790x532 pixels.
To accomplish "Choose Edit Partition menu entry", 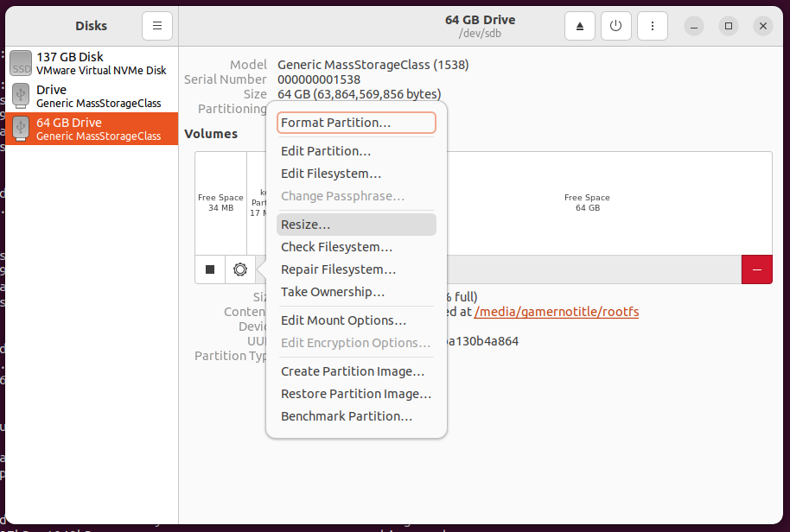I will point(326,151).
